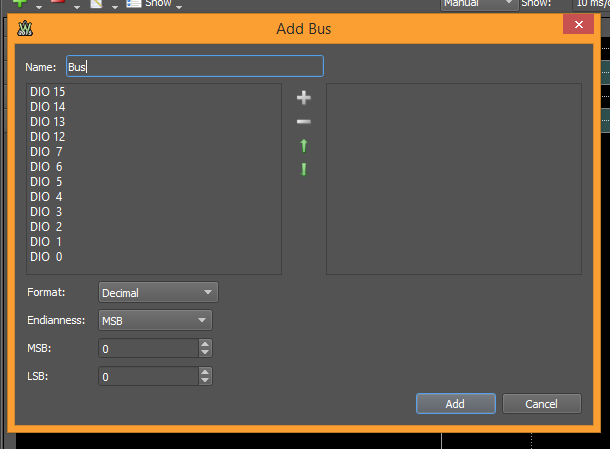Expand the Endianness dropdown set to MSB
The width and height of the screenshot is (610, 449).
156,321
